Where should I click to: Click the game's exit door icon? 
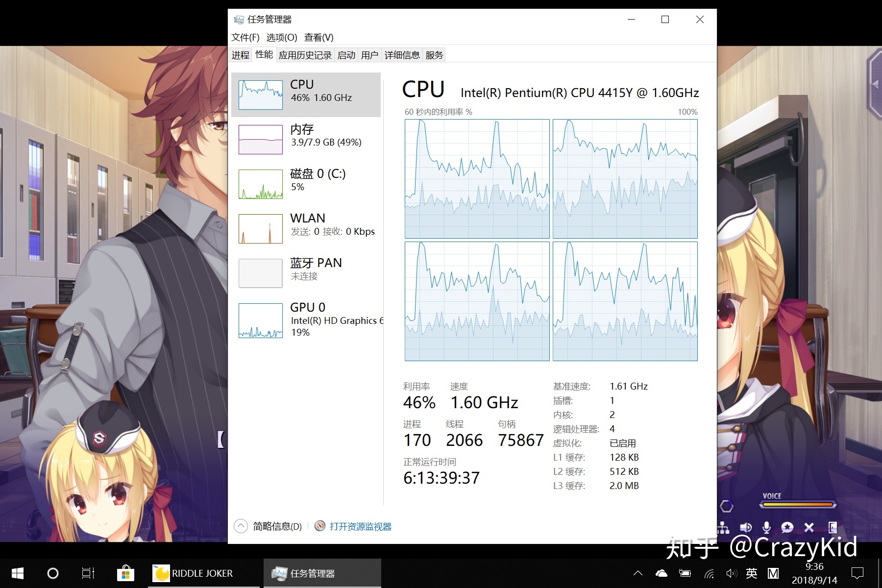(832, 528)
